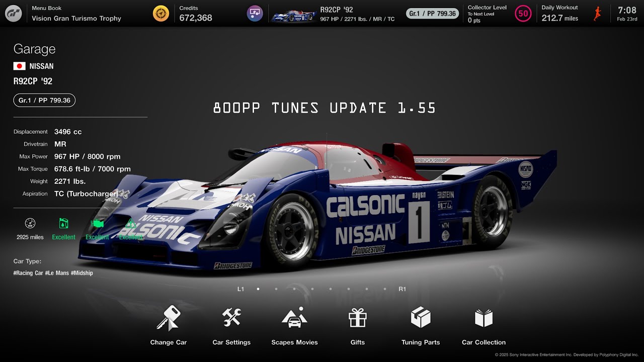Click the Japan flag icon

[19, 66]
